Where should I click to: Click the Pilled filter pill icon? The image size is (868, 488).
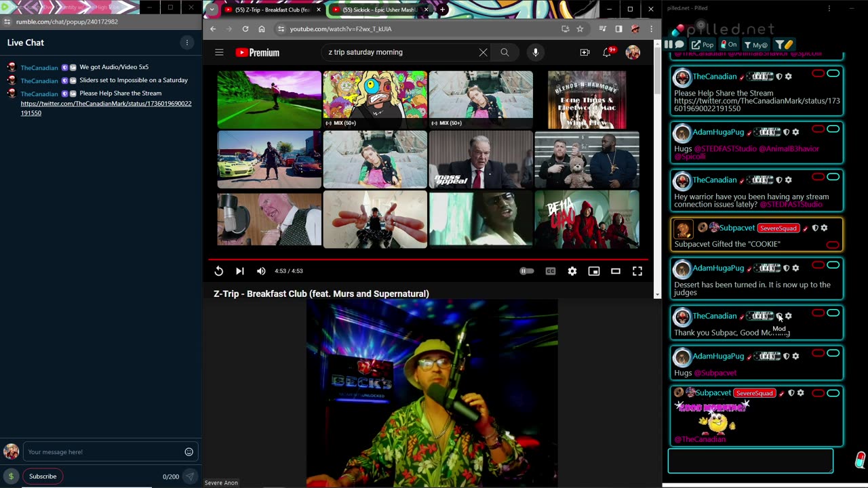pyautogui.click(x=785, y=45)
